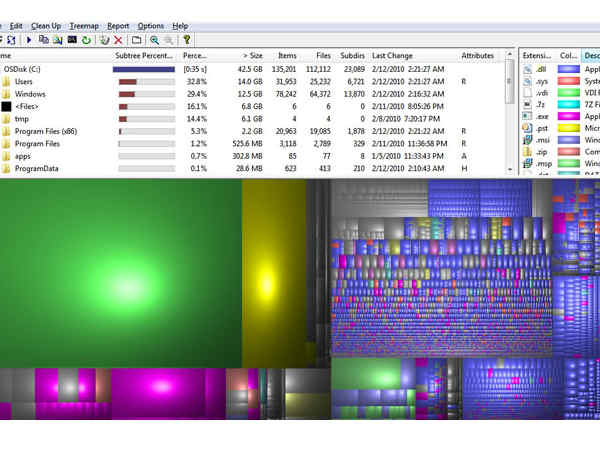
Task: Click the green .vdi color swatch
Action: 569,93
